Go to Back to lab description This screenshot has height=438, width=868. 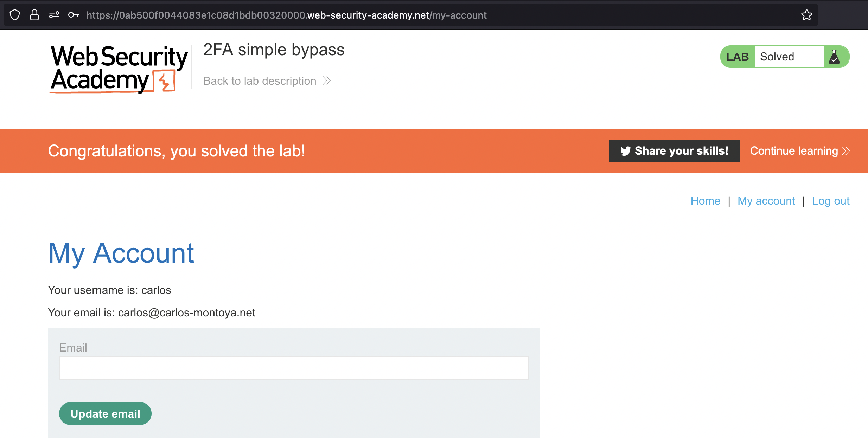pos(260,81)
